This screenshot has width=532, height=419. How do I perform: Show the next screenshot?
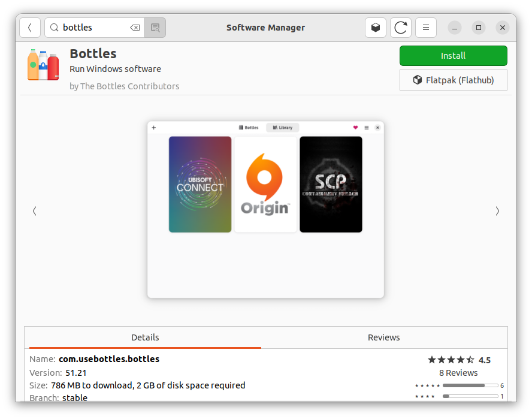tap(497, 211)
